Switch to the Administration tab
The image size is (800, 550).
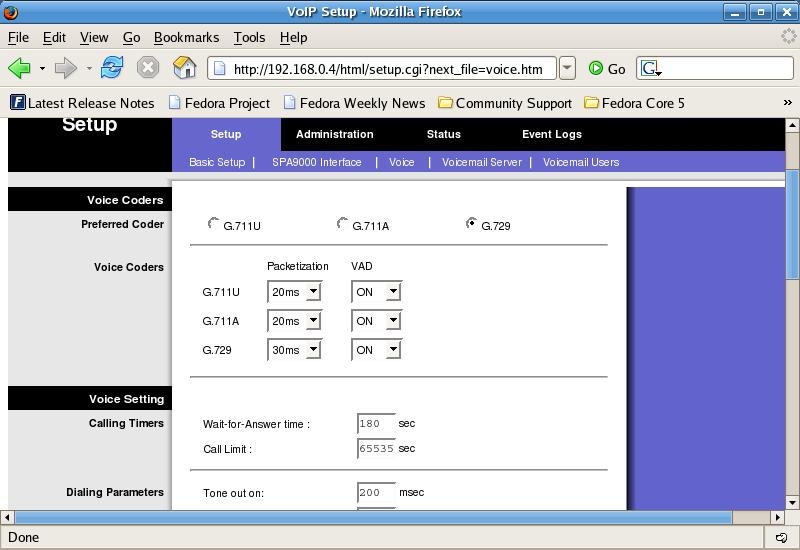[x=334, y=134]
